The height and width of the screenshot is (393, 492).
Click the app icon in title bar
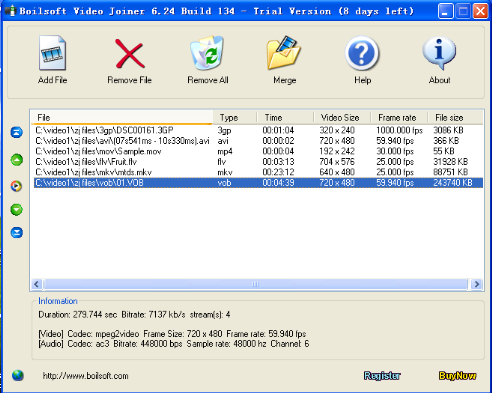(x=11, y=11)
